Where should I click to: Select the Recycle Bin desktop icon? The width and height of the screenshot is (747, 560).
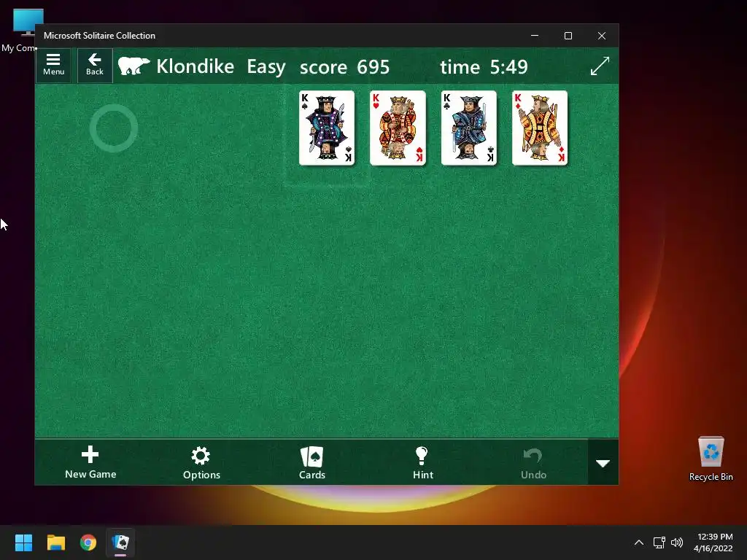(x=711, y=459)
